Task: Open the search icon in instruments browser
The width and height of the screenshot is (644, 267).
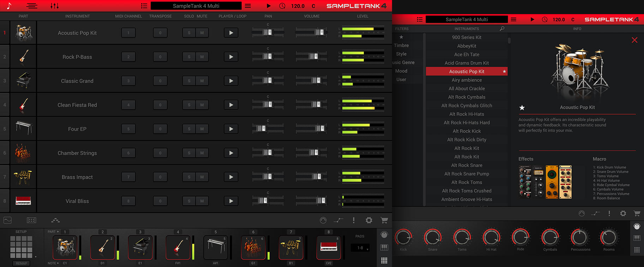Action: pos(502,29)
